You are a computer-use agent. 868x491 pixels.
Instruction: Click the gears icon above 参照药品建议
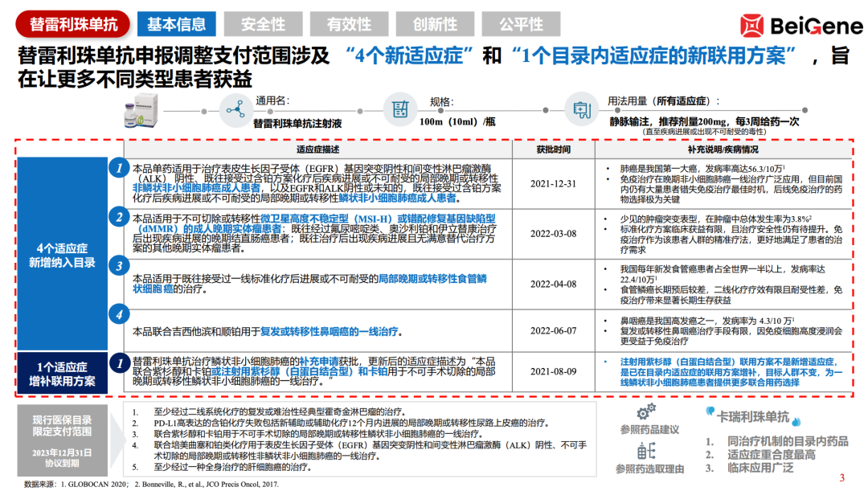pyautogui.click(x=646, y=411)
